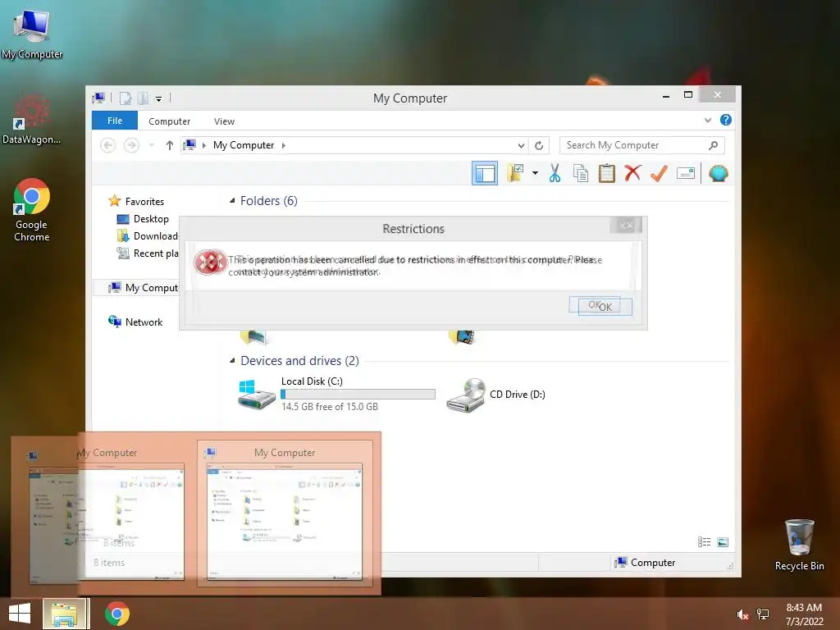Screen dimensions: 840x630
Task: Click the Rename icon in toolbar
Action: tap(685, 173)
